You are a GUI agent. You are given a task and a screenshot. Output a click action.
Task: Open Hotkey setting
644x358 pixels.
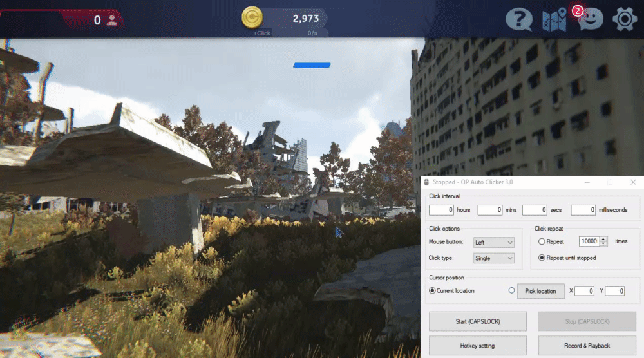coord(478,346)
